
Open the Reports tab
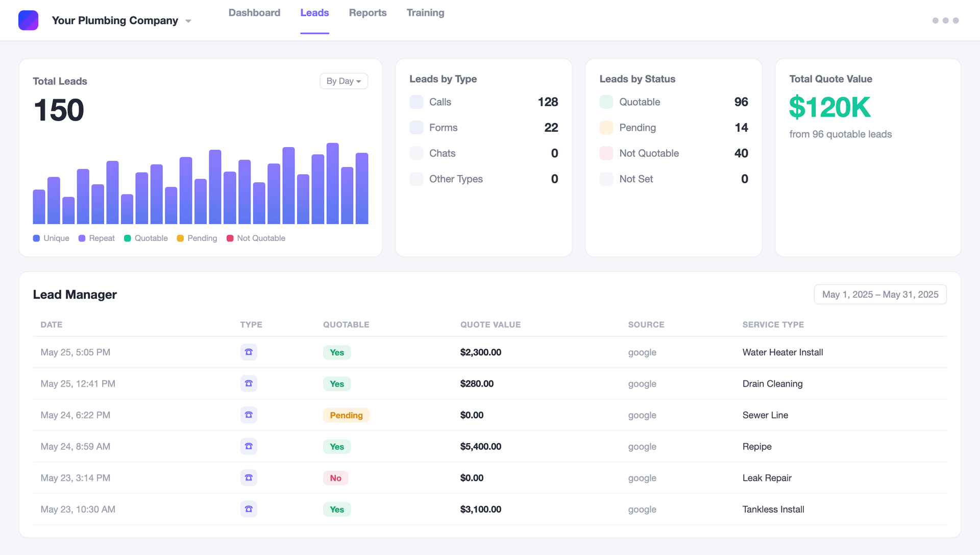tap(367, 13)
